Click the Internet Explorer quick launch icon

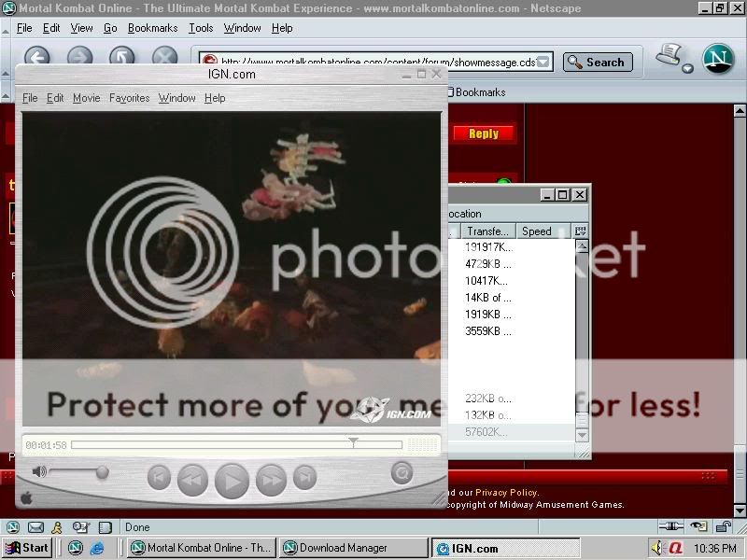click(x=98, y=548)
